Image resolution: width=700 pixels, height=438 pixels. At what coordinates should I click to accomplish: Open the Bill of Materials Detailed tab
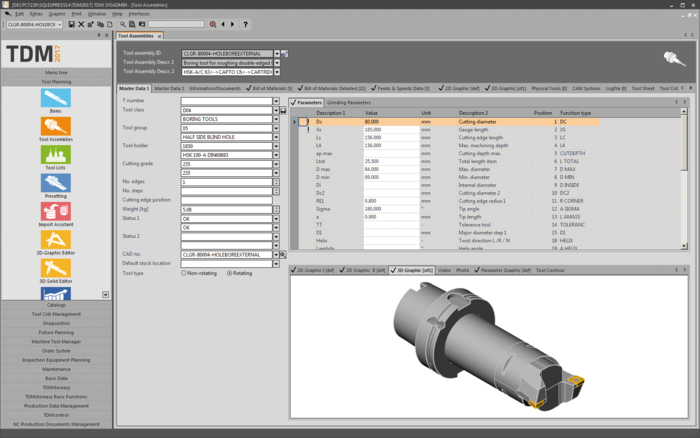(x=332, y=88)
